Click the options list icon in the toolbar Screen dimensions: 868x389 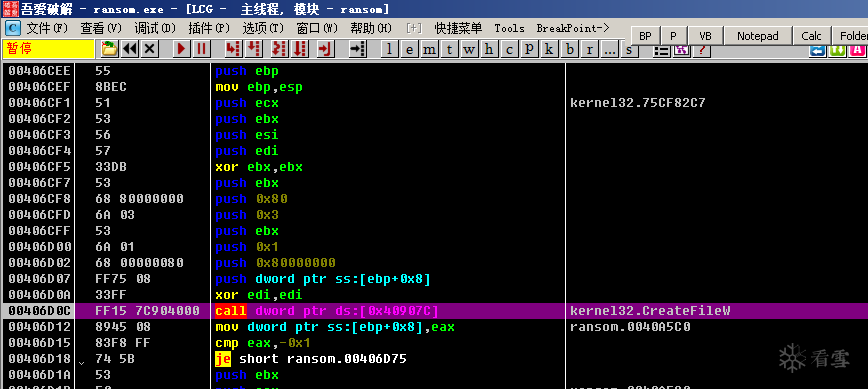(661, 50)
